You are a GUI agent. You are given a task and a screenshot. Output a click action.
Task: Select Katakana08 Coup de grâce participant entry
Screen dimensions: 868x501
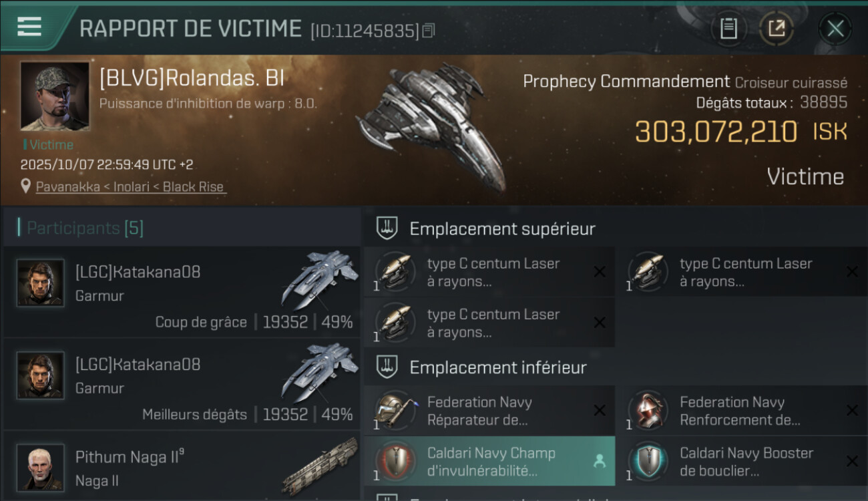point(182,292)
